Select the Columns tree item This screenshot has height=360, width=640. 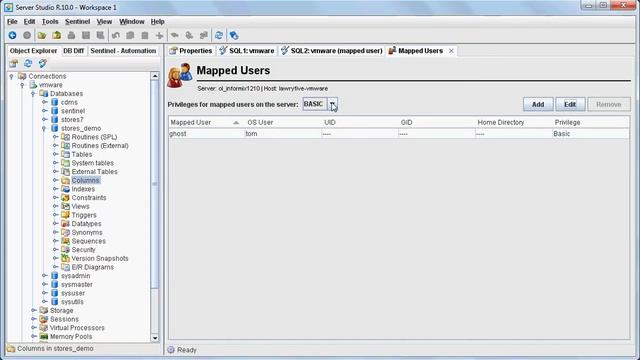click(85, 180)
